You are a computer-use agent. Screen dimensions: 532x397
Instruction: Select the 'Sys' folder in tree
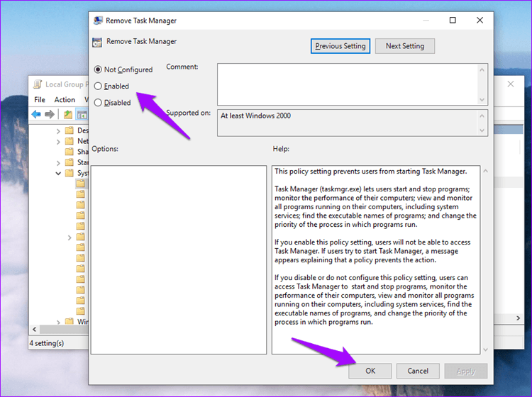(77, 173)
